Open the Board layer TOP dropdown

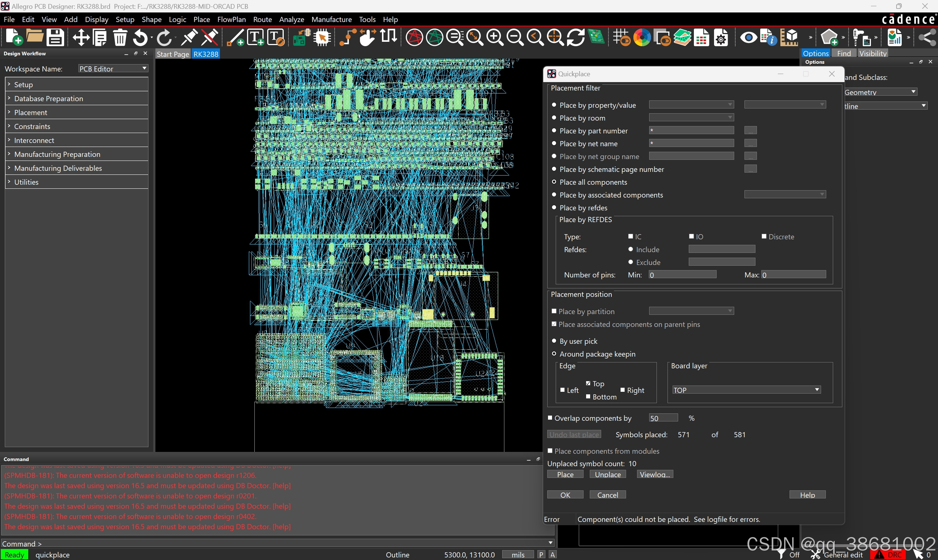746,390
